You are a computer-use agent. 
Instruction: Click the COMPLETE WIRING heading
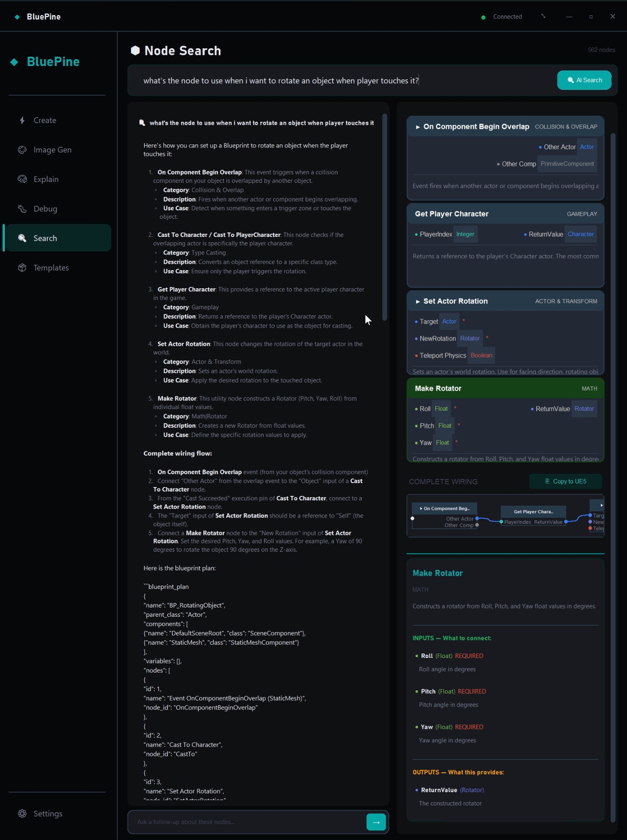[443, 482]
